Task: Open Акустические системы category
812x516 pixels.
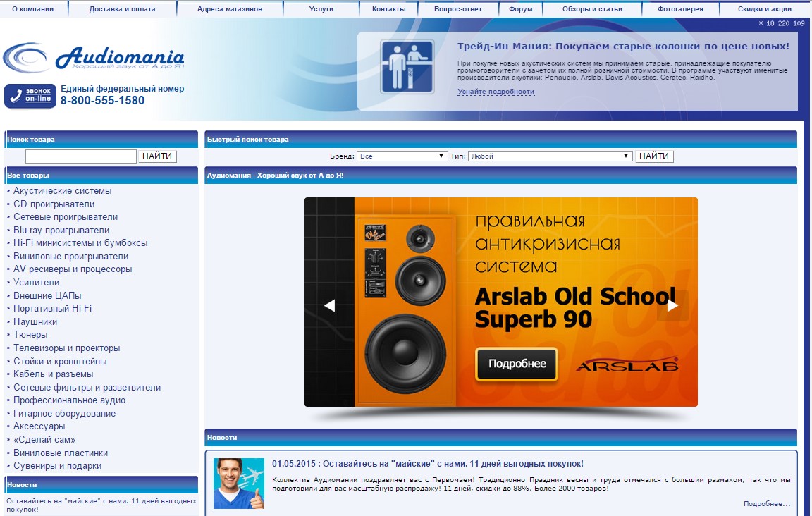Action: (x=62, y=190)
